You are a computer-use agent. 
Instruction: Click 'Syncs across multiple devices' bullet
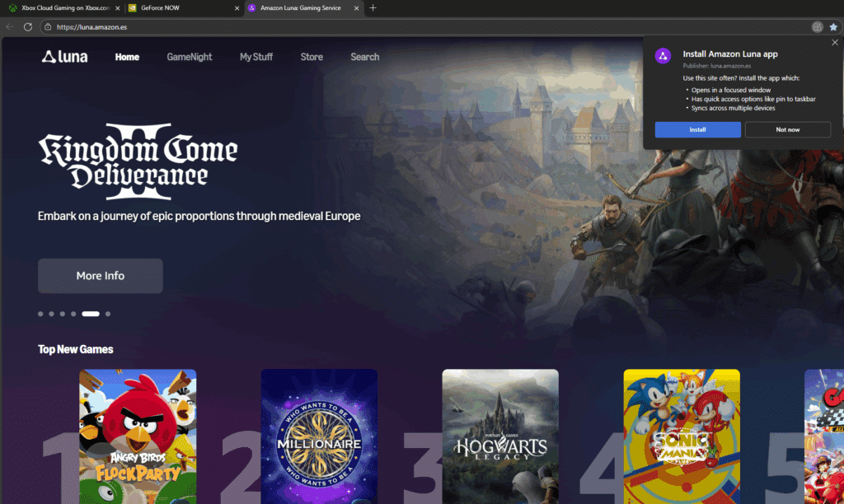click(x=733, y=108)
